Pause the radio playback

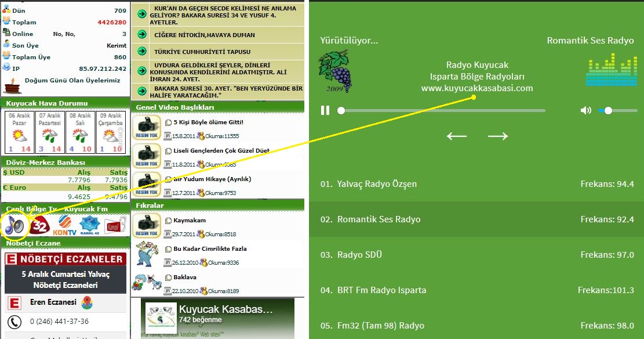325,110
